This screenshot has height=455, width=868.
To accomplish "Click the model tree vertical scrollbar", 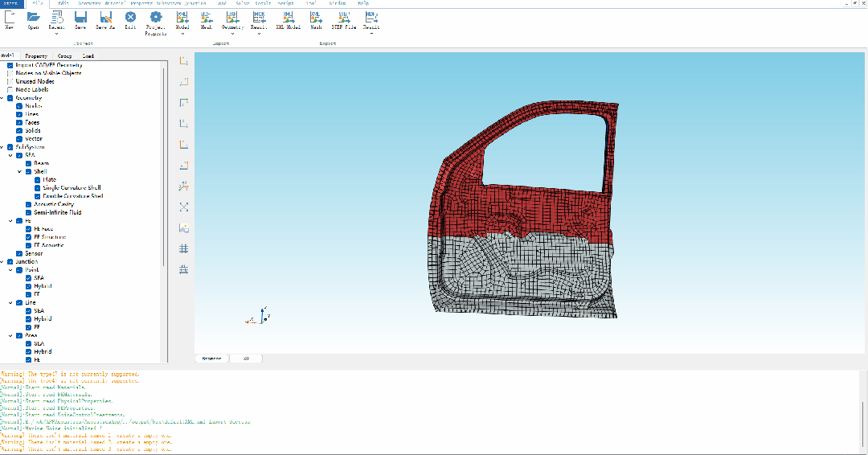I will pos(164,166).
